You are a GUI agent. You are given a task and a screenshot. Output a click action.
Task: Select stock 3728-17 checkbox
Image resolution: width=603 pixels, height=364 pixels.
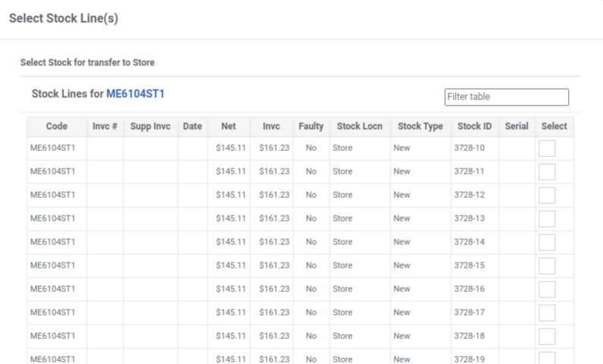point(546,312)
